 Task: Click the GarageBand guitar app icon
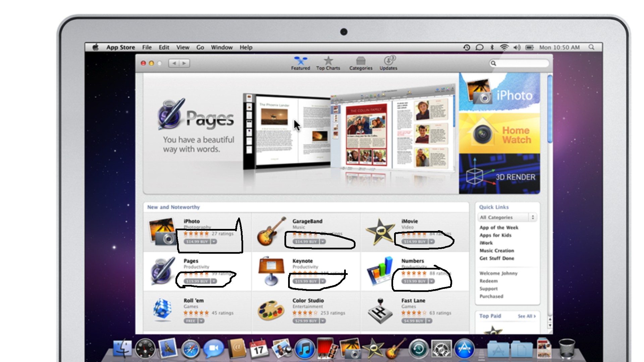pyautogui.click(x=271, y=231)
